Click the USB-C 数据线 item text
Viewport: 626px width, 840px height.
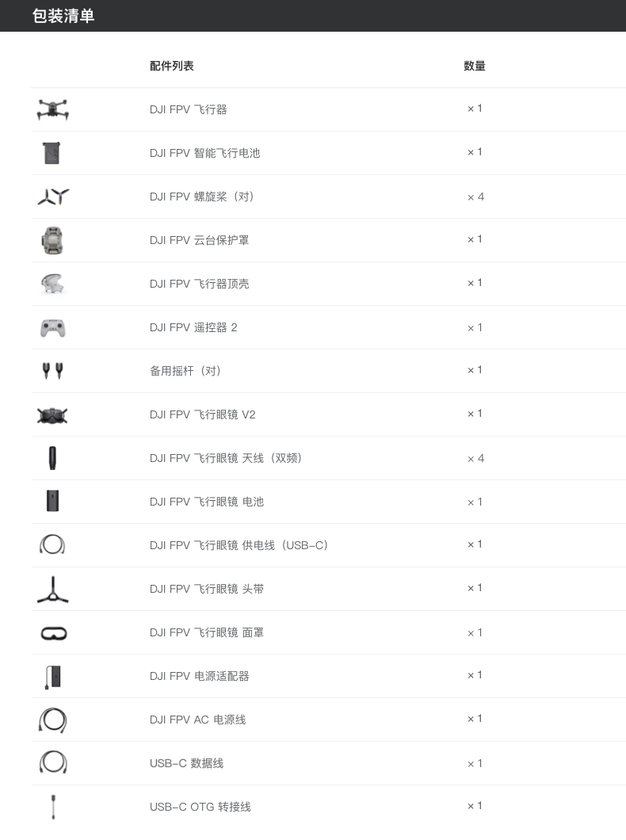(x=186, y=763)
